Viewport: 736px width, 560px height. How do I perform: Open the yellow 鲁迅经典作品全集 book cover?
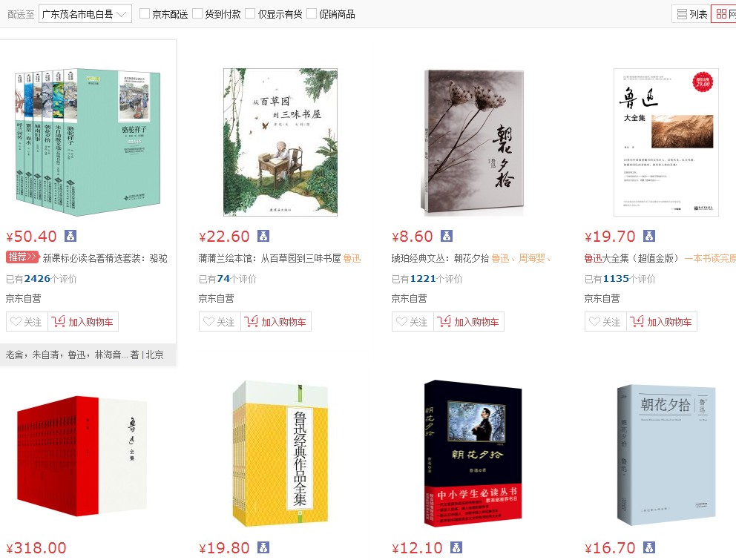(280, 454)
